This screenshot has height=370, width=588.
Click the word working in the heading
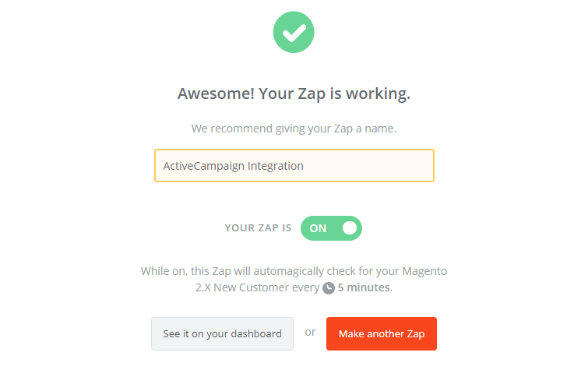coord(381,94)
